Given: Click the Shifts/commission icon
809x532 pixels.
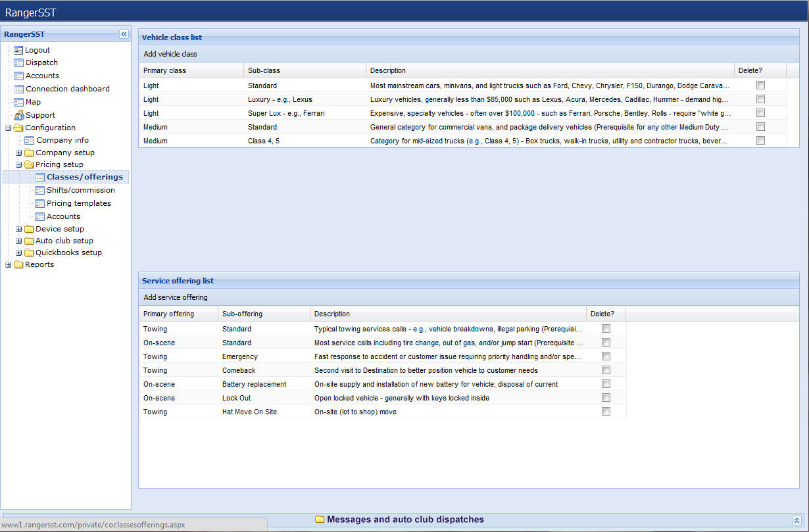Looking at the screenshot, I should pos(39,190).
